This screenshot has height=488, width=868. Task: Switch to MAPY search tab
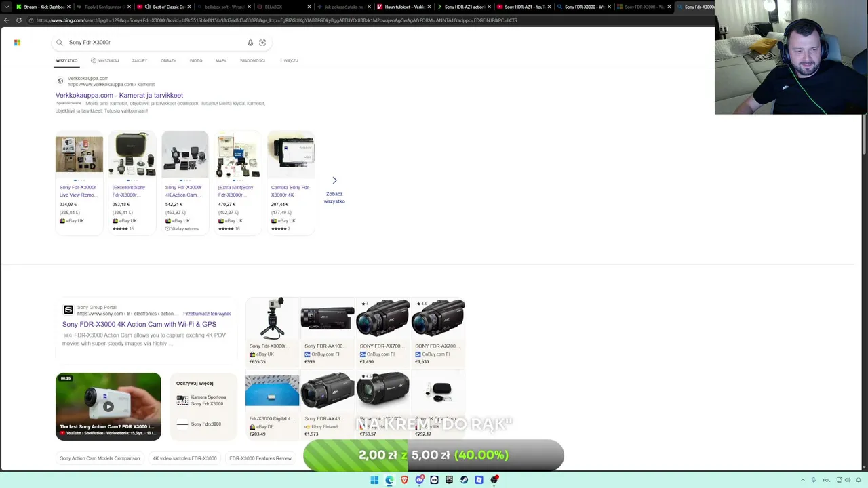(221, 60)
